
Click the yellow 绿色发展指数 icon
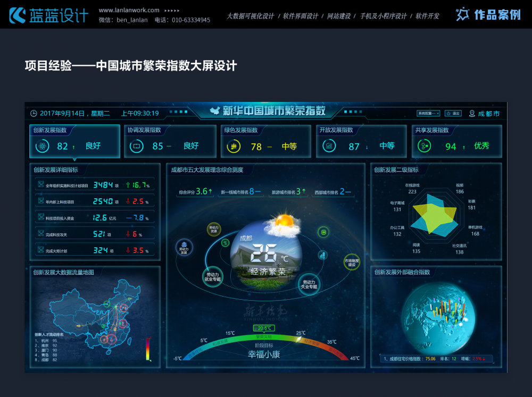(x=234, y=146)
